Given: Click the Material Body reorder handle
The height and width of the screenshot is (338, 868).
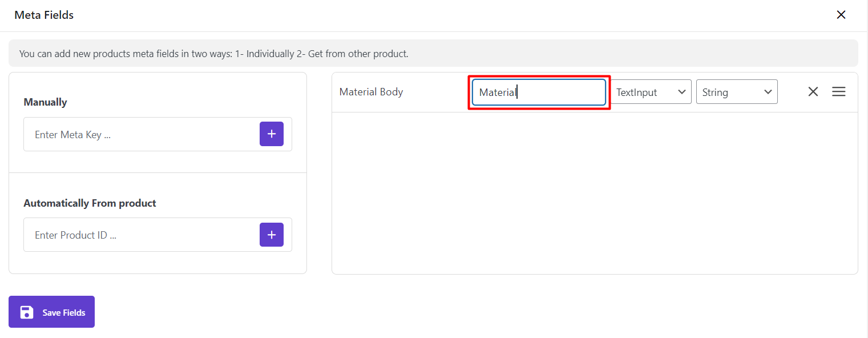Looking at the screenshot, I should (838, 92).
